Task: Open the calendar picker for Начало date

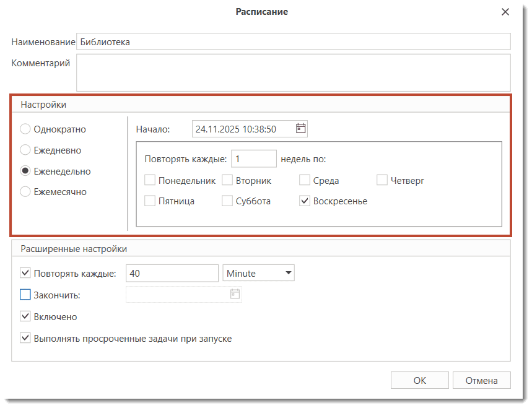Action: coord(301,129)
